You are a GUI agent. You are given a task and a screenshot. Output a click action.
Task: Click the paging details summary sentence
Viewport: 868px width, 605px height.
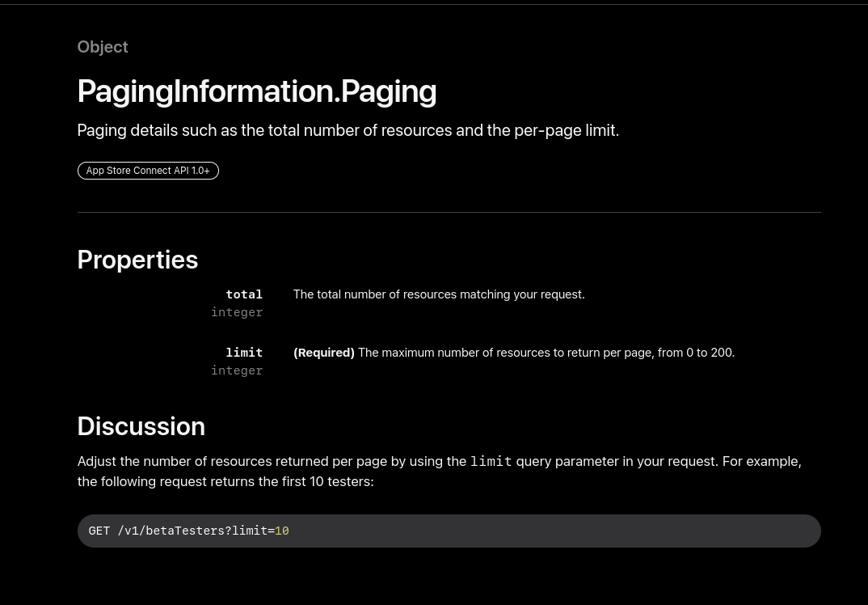click(x=348, y=130)
